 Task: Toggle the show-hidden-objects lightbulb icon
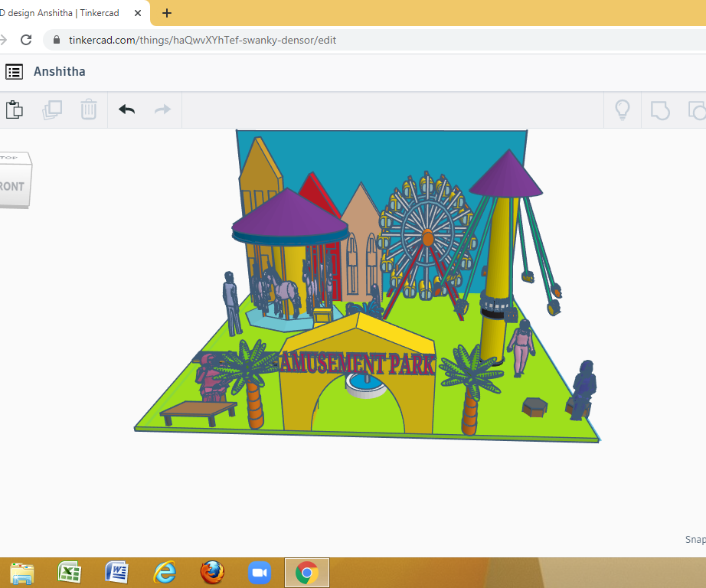pos(623,109)
